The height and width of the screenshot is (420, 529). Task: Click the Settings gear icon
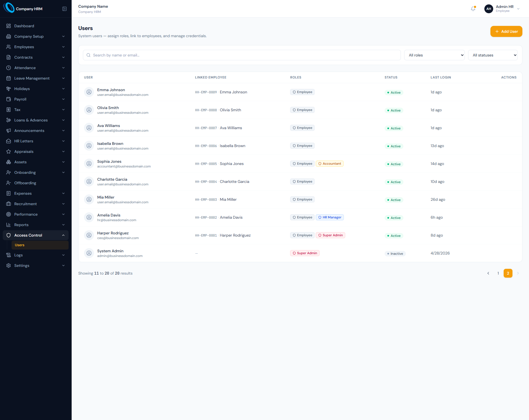pyautogui.click(x=9, y=265)
